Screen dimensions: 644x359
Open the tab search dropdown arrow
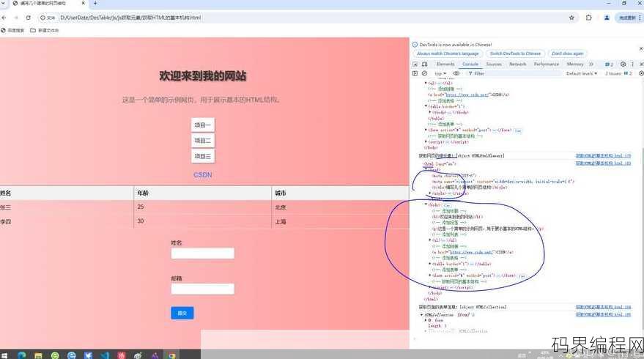click(x=4, y=3)
